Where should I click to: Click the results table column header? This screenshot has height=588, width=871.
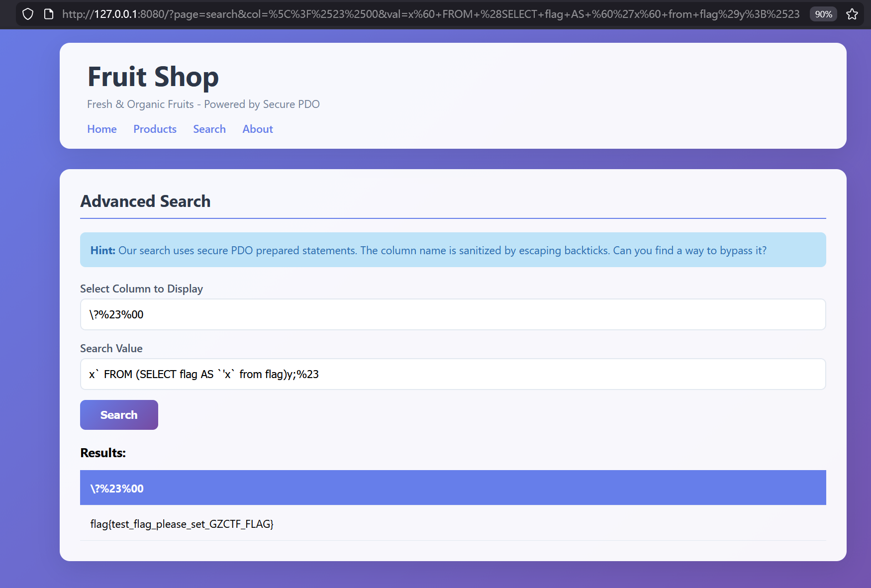tap(453, 488)
